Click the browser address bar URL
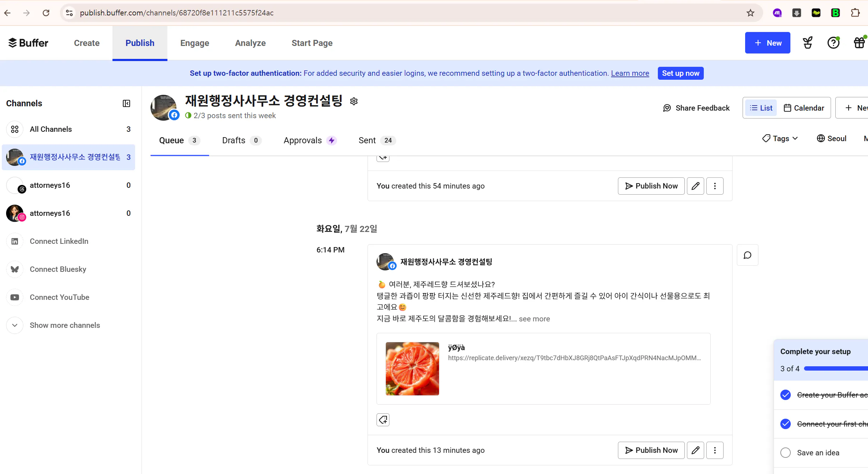This screenshot has width=868, height=474. (176, 13)
